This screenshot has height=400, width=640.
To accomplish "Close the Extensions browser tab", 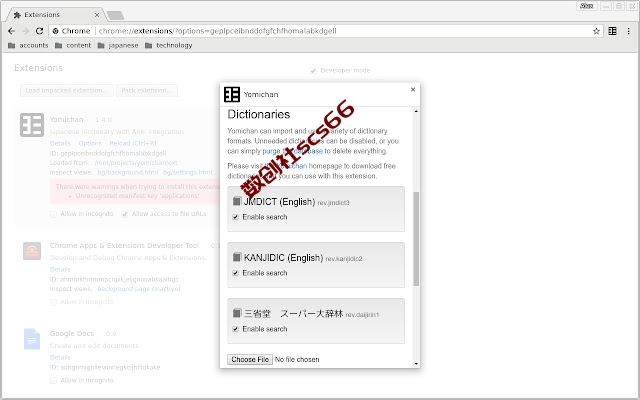I will [x=97, y=15].
